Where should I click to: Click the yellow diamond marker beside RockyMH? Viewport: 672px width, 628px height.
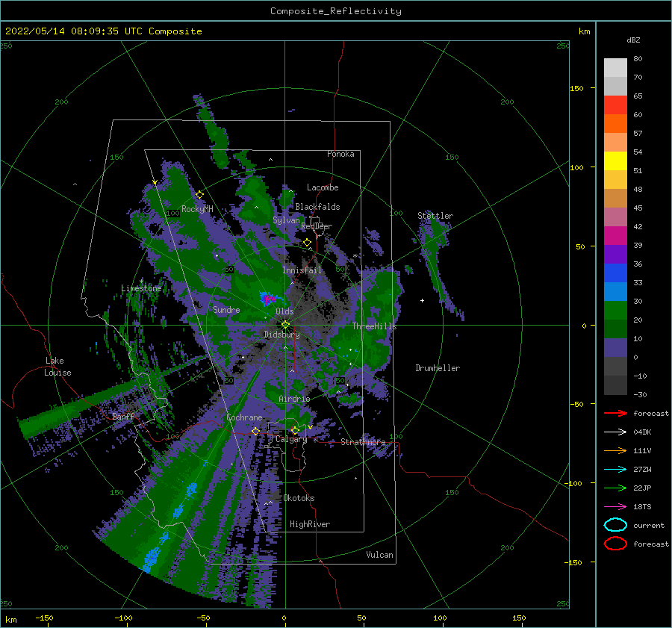[199, 195]
